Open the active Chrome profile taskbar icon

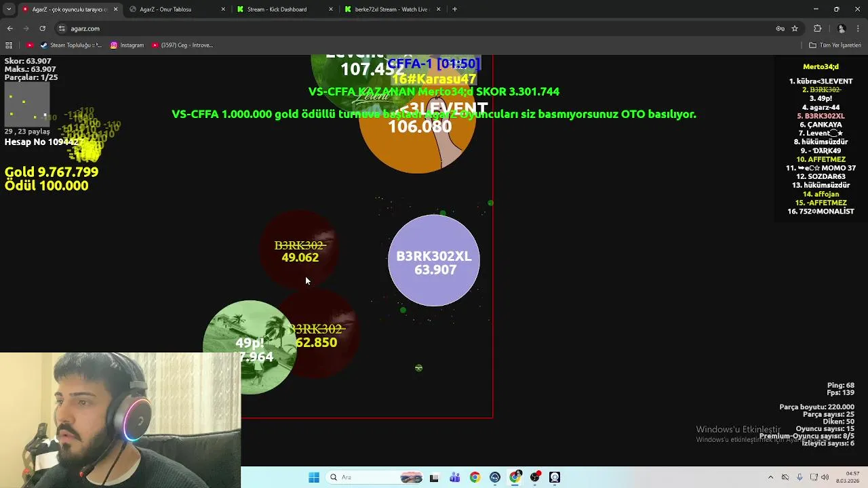click(x=515, y=477)
